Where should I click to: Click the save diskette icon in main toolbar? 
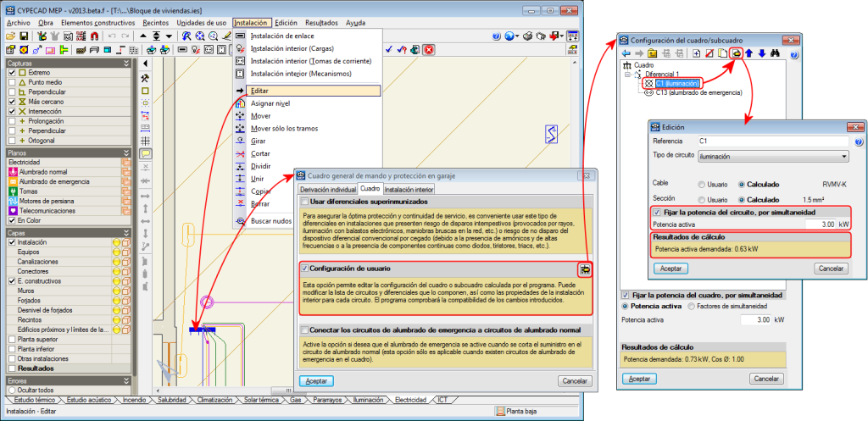click(x=24, y=36)
